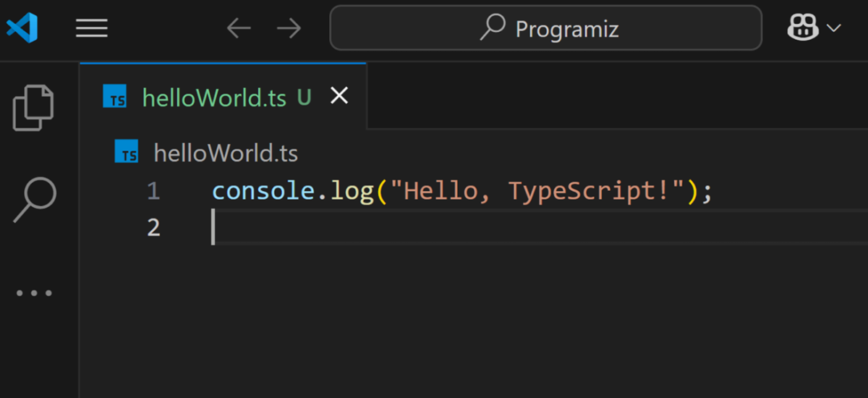Select the helloWorld.ts editor tab
This screenshot has width=868, height=398.
coord(214,97)
